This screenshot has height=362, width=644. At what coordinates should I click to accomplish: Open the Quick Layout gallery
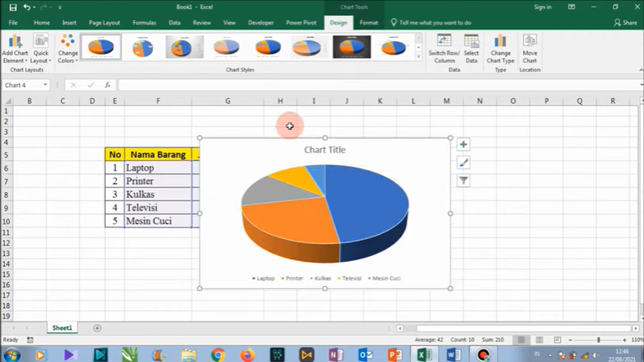tap(40, 49)
